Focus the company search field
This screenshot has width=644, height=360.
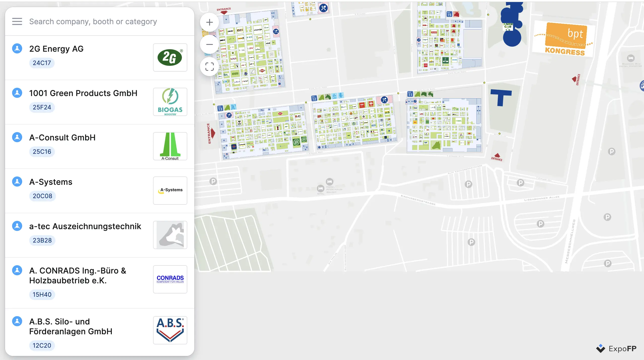(93, 21)
